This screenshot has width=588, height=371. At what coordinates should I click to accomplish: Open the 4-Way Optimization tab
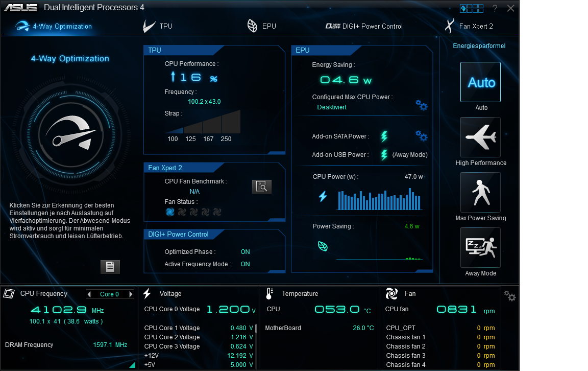(54, 26)
